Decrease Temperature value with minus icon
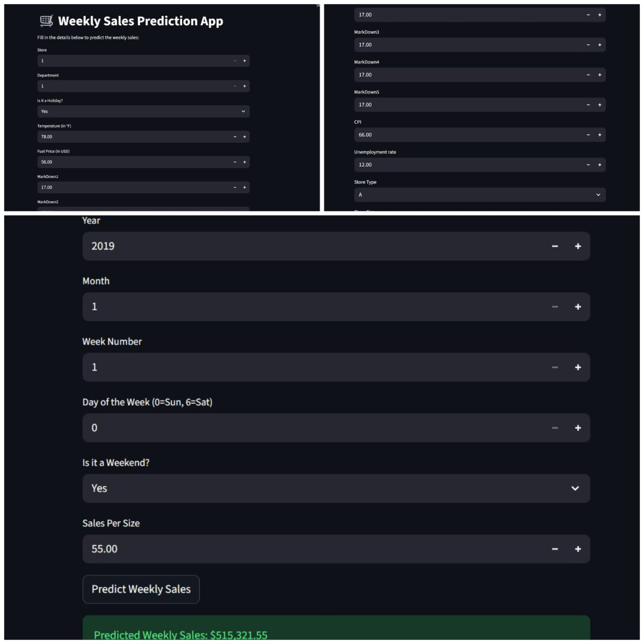644x644 pixels. 235,137
